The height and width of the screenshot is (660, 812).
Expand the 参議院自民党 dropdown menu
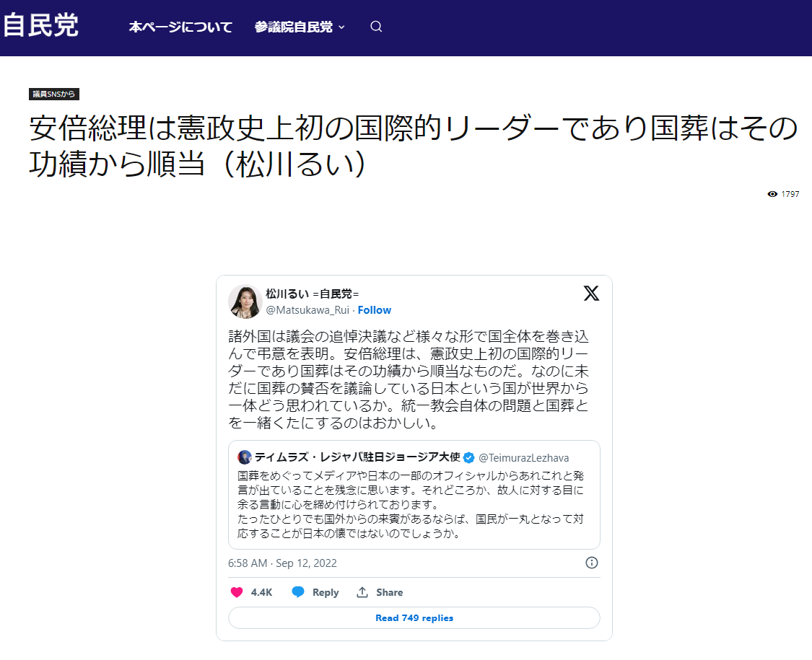coord(300,27)
